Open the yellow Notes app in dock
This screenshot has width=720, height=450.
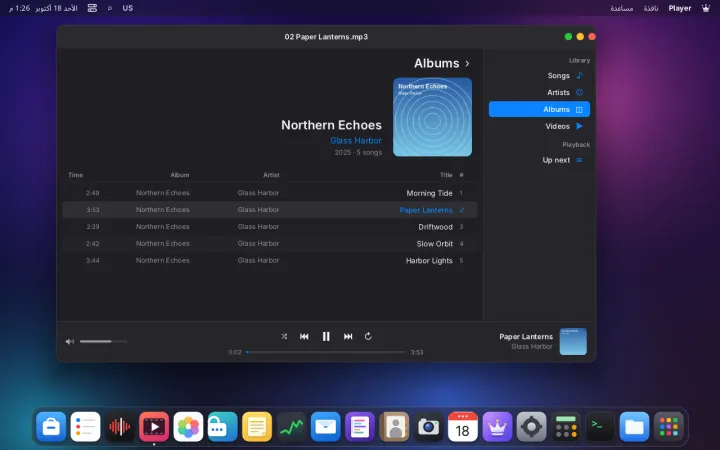[x=257, y=427]
